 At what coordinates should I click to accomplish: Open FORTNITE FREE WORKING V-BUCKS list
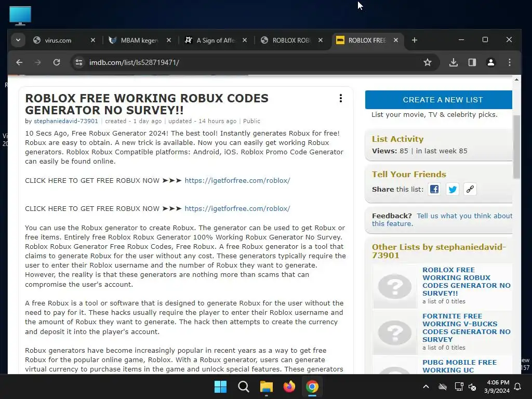[x=466, y=328]
